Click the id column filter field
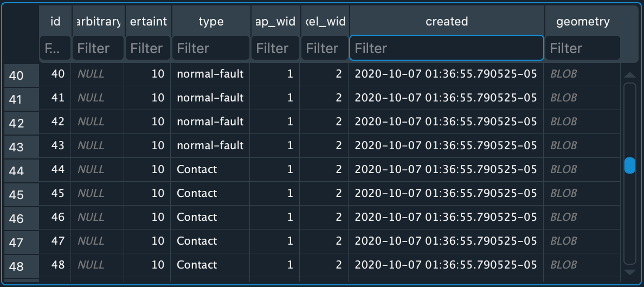The width and height of the screenshot is (644, 287). (55, 48)
